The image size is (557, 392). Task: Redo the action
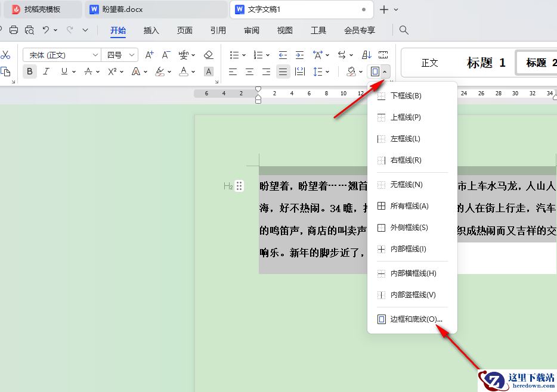[x=70, y=30]
